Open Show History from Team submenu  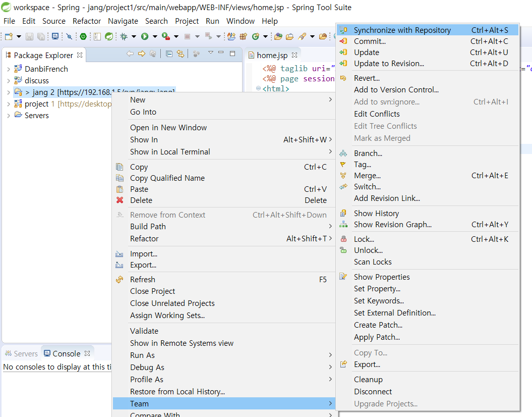click(428, 213)
